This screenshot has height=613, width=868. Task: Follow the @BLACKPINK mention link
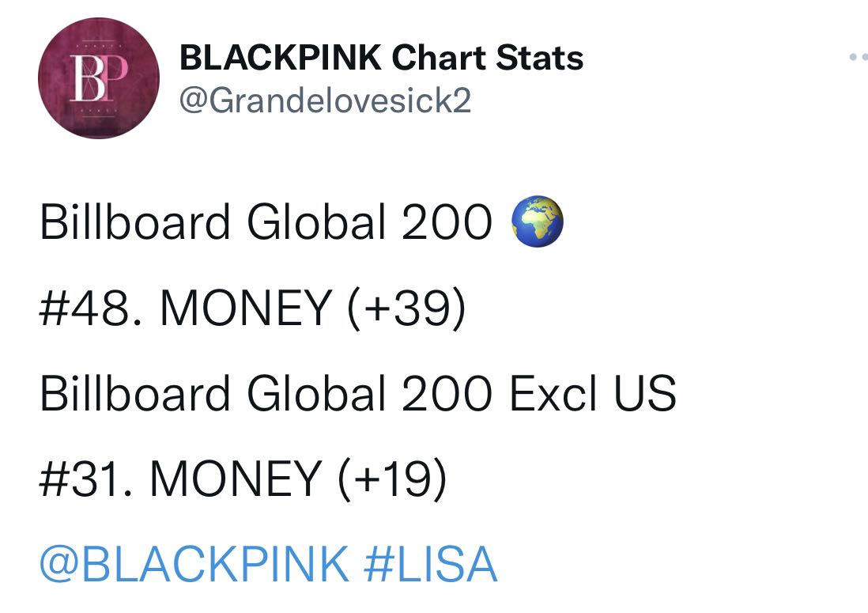point(194,564)
